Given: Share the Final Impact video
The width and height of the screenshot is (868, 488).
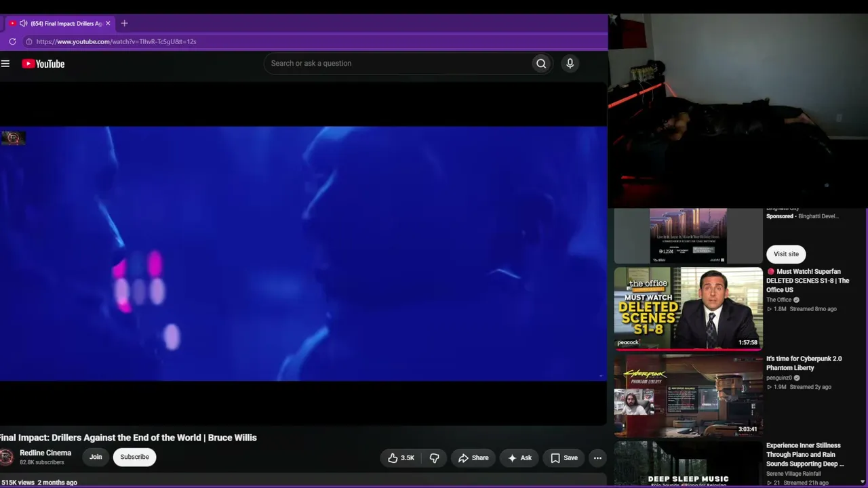Looking at the screenshot, I should [473, 458].
